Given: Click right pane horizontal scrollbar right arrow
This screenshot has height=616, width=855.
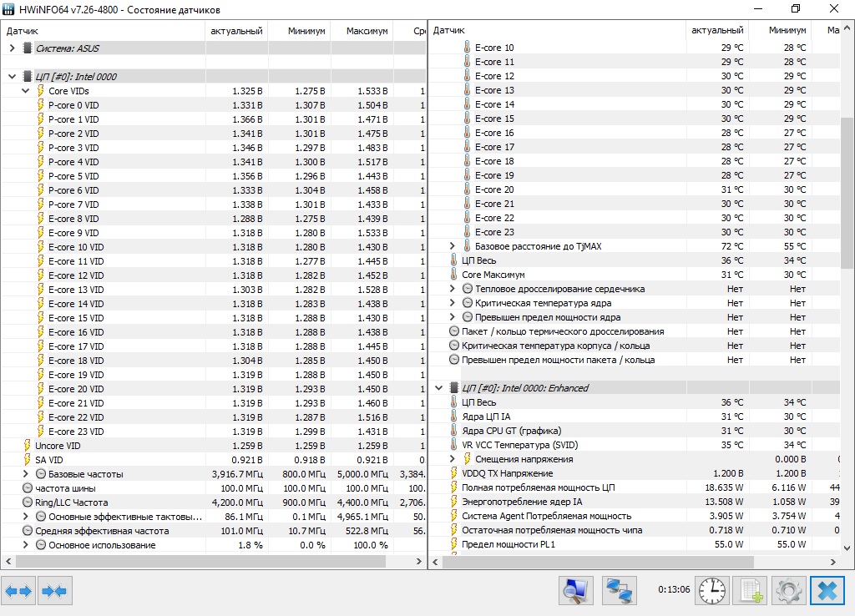Looking at the screenshot, I should (x=833, y=561).
